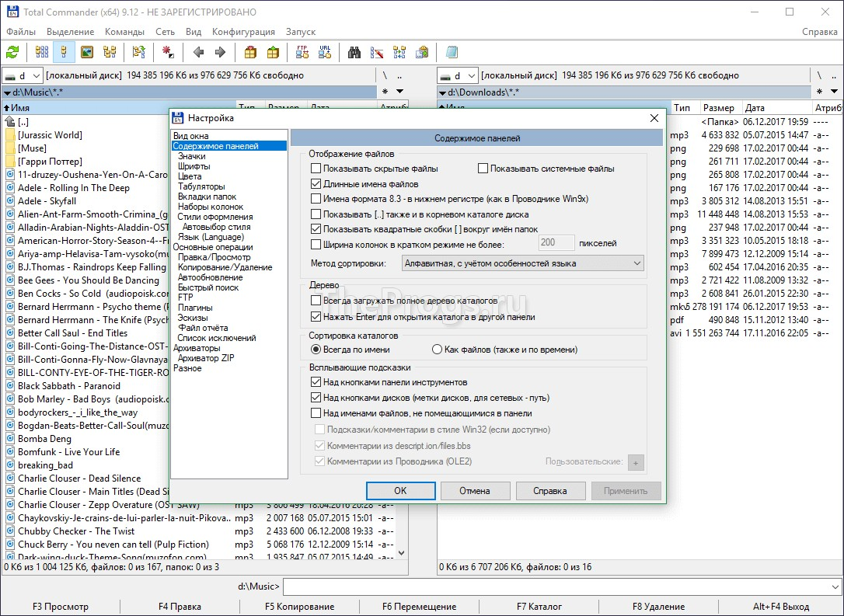Click the Notepad icon in toolbar
844x616 pixels.
[452, 53]
